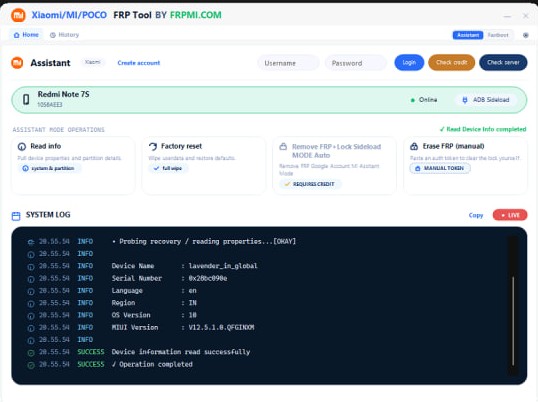This screenshot has height=402, width=538.
Task: Click info icon beside MIUI Version line
Action: point(31,328)
